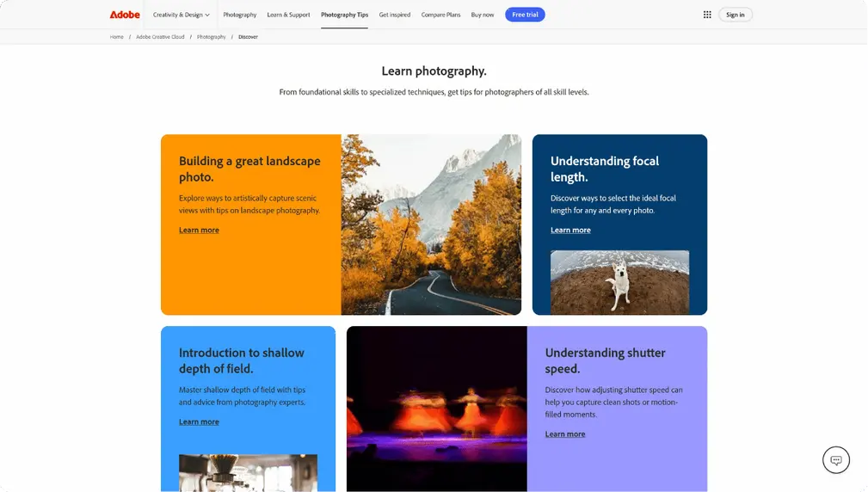Open Get inspired in navigation
Image resolution: width=868 pixels, height=492 pixels.
point(395,15)
